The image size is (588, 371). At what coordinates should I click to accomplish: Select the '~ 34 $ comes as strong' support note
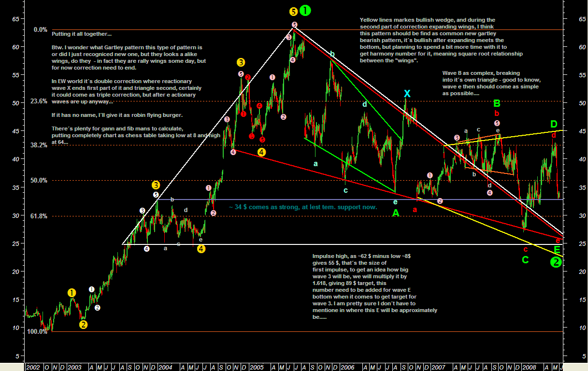pyautogui.click(x=302, y=207)
